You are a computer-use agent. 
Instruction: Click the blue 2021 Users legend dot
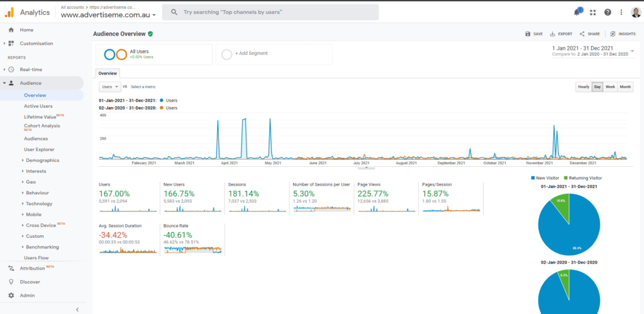161,100
